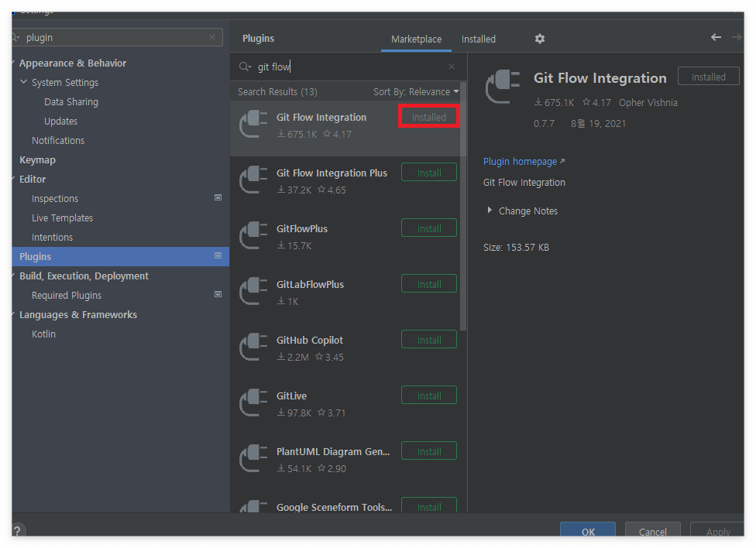Open the Sort By: Relevance dropdown
Screen dimensions: 756x548
click(x=416, y=91)
